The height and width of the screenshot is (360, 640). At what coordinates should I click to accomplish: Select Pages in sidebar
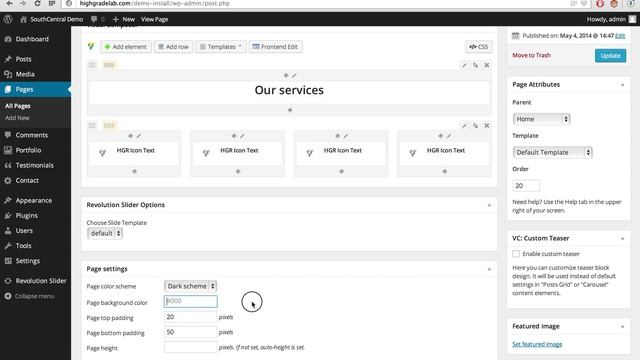[x=35, y=89]
